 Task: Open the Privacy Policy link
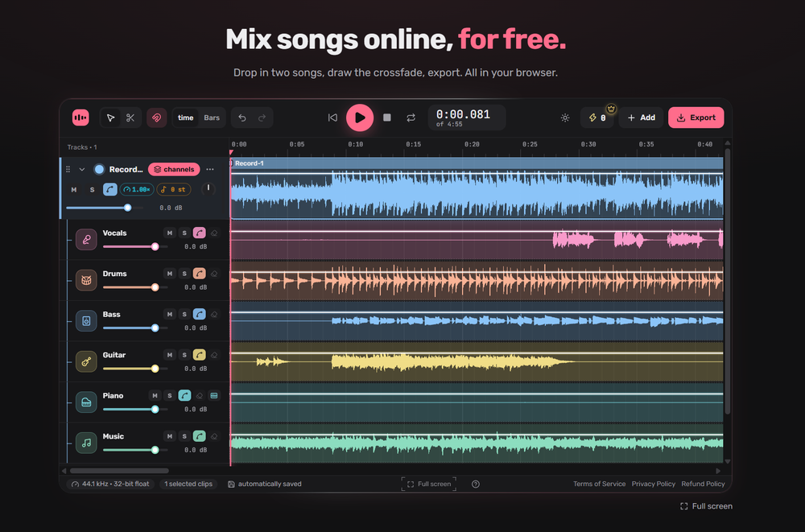(x=653, y=484)
